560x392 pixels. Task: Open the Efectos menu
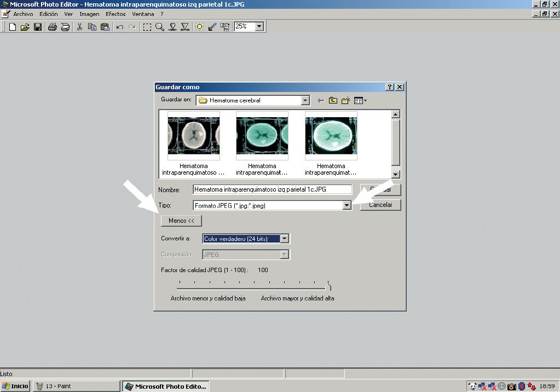(116, 14)
